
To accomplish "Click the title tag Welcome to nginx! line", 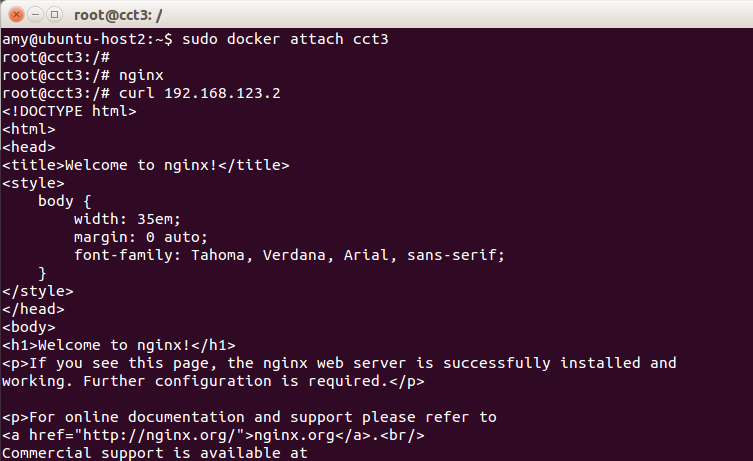I will 146,165.
